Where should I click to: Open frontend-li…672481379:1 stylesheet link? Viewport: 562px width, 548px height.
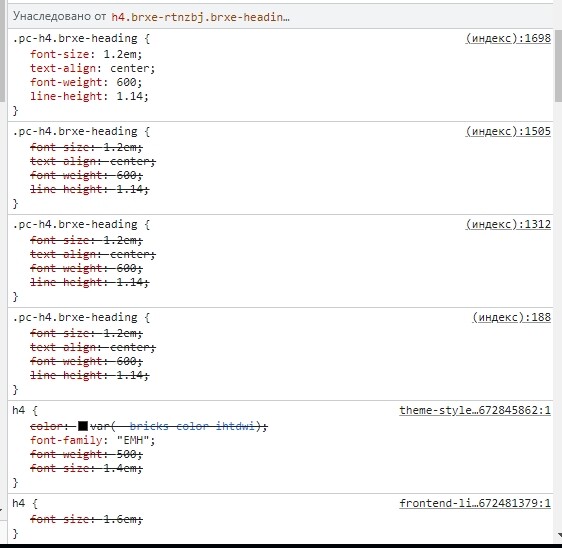pos(475,503)
